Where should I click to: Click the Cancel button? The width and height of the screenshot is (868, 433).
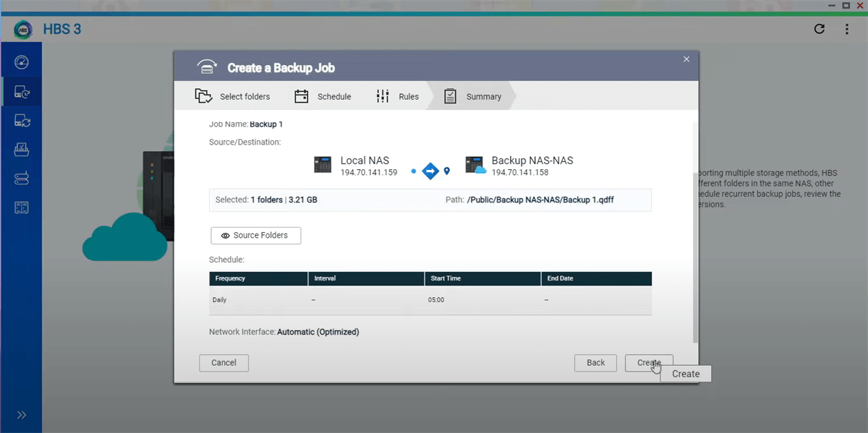[224, 363]
